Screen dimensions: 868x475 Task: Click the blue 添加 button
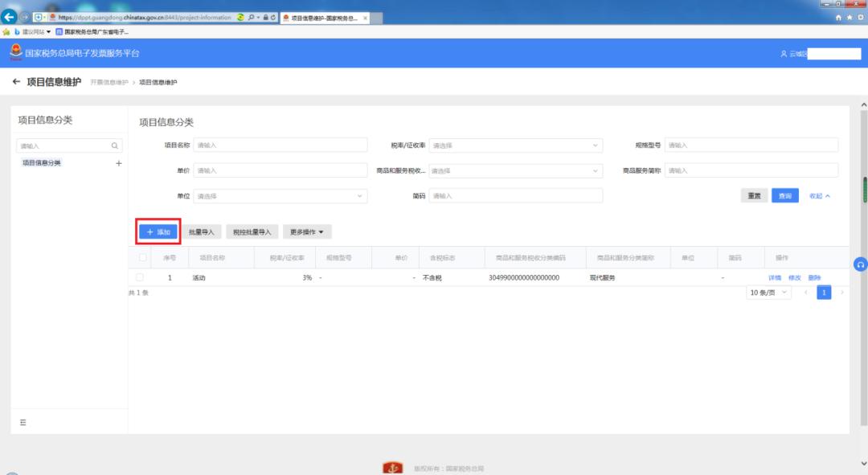tap(158, 232)
